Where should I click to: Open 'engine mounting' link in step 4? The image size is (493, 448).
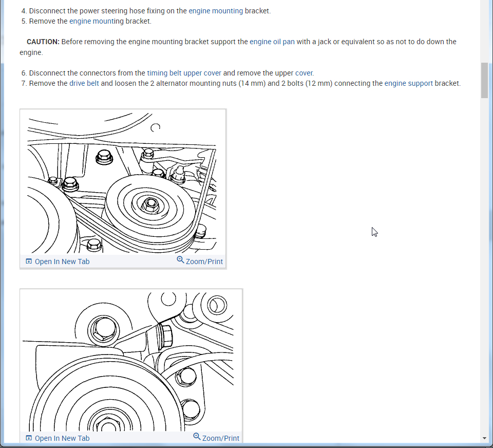point(216,11)
